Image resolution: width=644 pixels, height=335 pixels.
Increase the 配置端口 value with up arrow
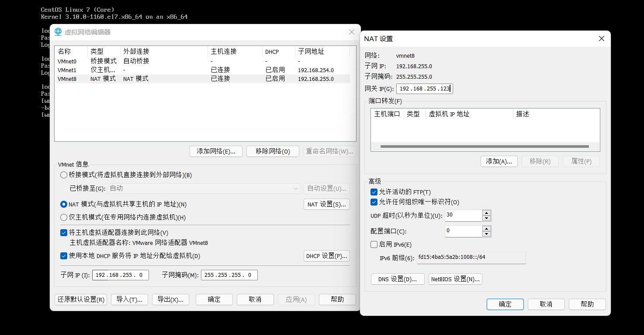(486, 228)
